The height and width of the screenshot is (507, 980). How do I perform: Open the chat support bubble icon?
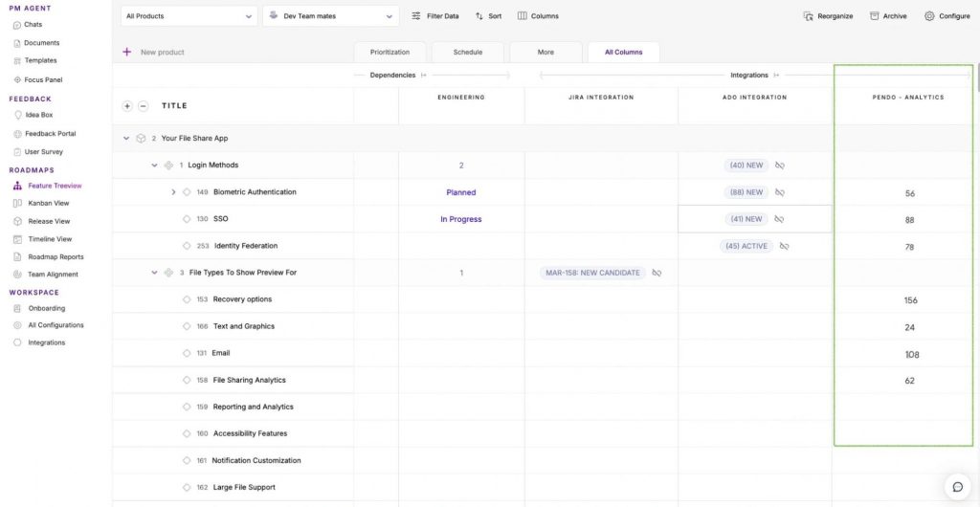coord(957,486)
